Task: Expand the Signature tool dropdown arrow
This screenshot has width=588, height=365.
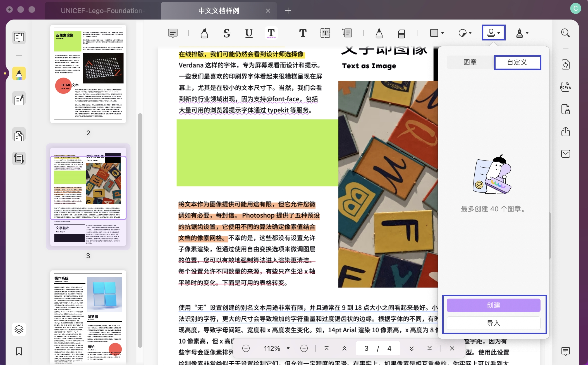Action: (527, 33)
